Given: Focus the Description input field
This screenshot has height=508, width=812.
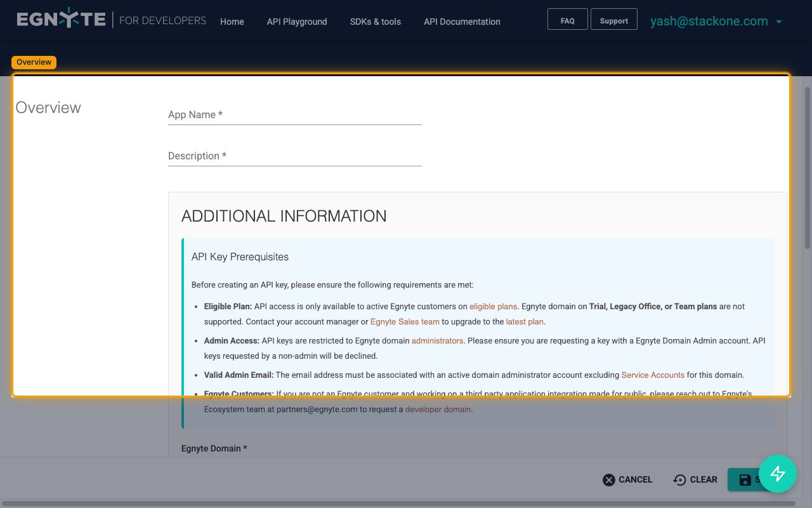Looking at the screenshot, I should (x=295, y=156).
